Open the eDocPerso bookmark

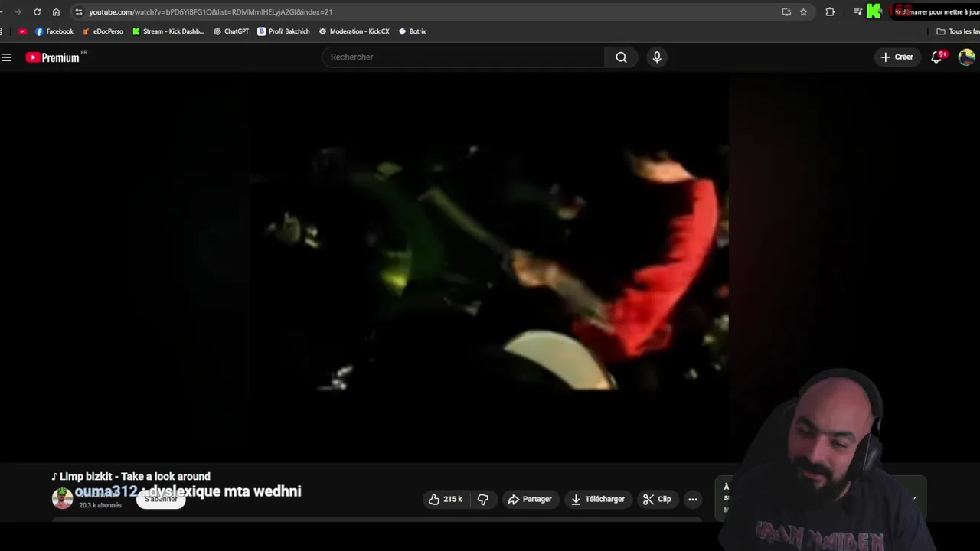[103, 31]
